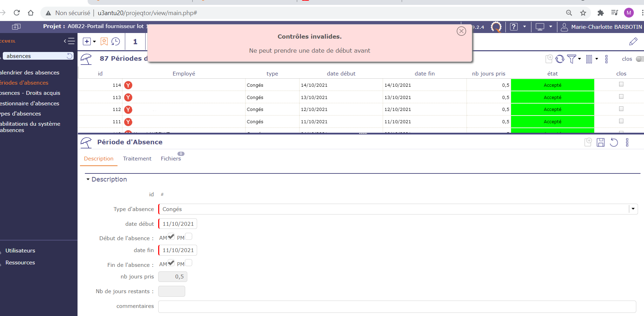Open the Type d'absence dropdown arrow
The height and width of the screenshot is (316, 644).
point(633,209)
